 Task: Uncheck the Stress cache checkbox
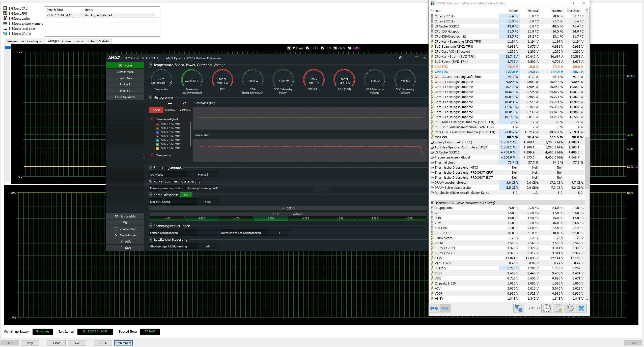11,18
